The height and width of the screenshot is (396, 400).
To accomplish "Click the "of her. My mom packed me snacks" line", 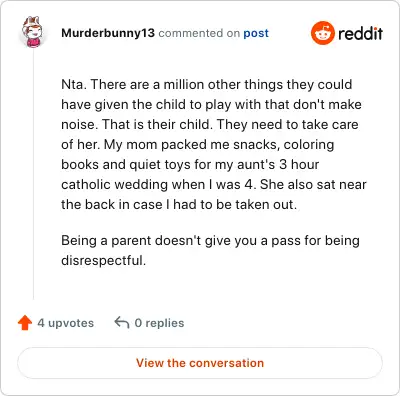I will coord(198,145).
